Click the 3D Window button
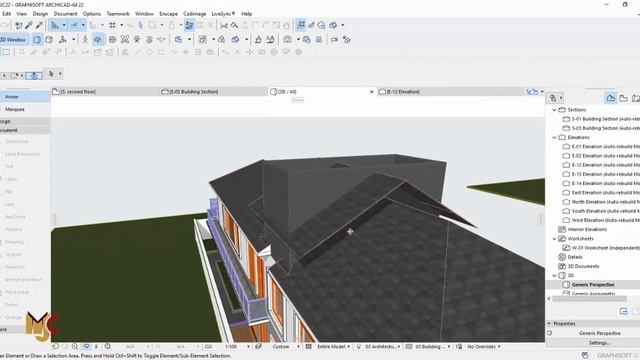The height and width of the screenshot is (360, 640). coord(13,40)
